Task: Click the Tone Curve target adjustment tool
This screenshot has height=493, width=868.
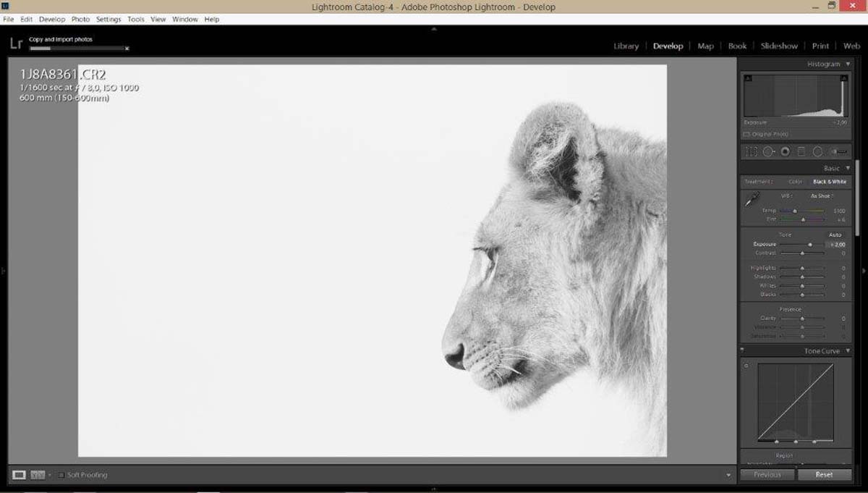Action: [x=746, y=366]
